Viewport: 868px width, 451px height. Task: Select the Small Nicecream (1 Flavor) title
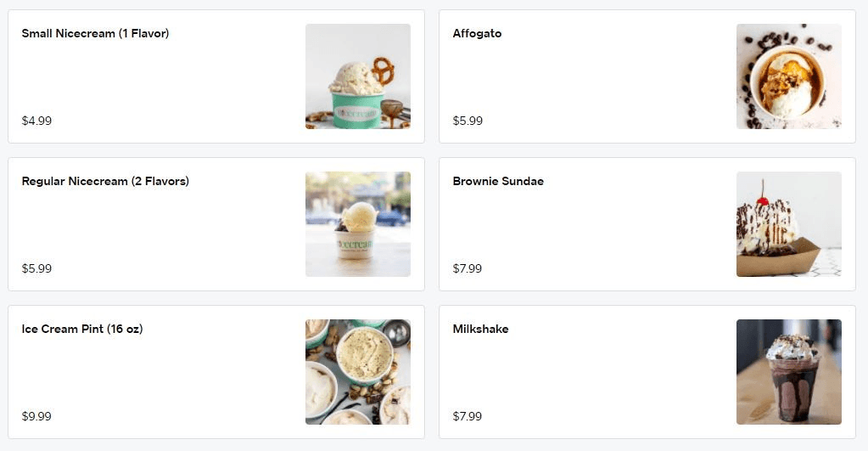[95, 34]
